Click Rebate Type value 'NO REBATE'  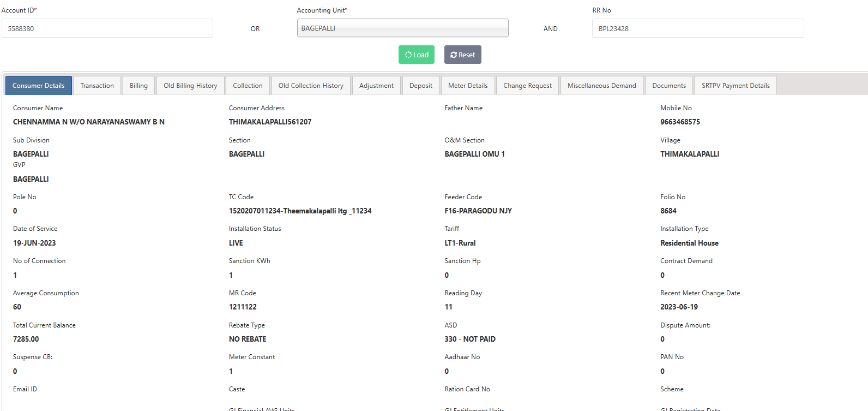point(248,339)
